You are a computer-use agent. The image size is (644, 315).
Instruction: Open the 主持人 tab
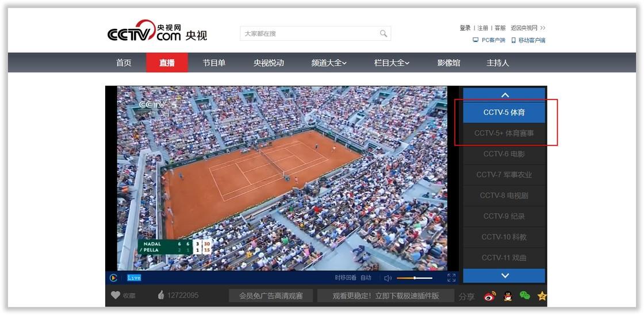(498, 63)
